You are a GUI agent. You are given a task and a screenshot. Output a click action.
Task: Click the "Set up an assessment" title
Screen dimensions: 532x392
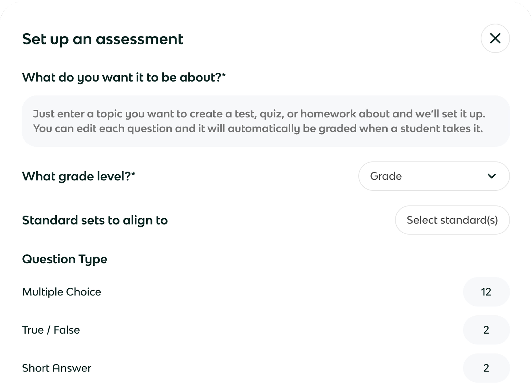pos(102,39)
